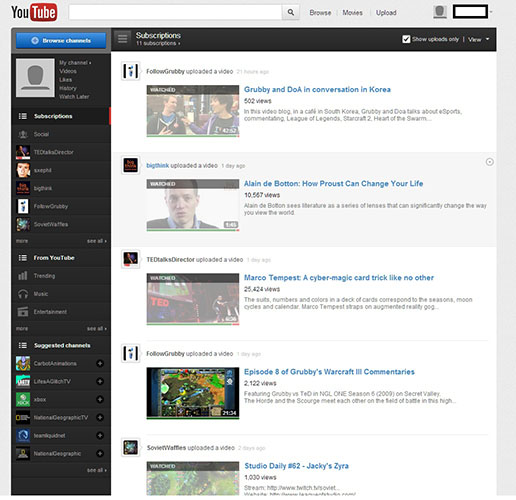Click SovietWaffles avatar in feed
This screenshot has width=516, height=500.
[x=130, y=447]
